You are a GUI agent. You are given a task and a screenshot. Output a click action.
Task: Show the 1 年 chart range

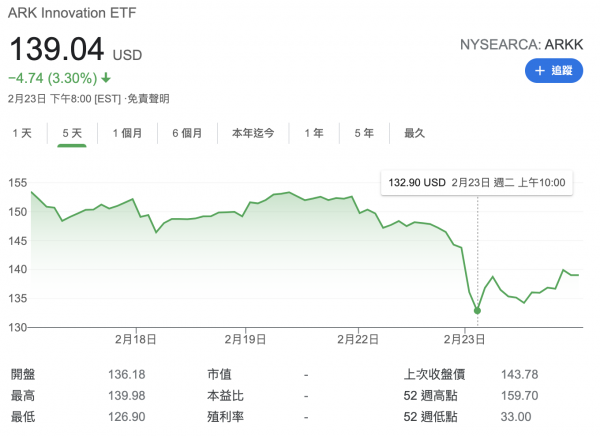tap(314, 133)
